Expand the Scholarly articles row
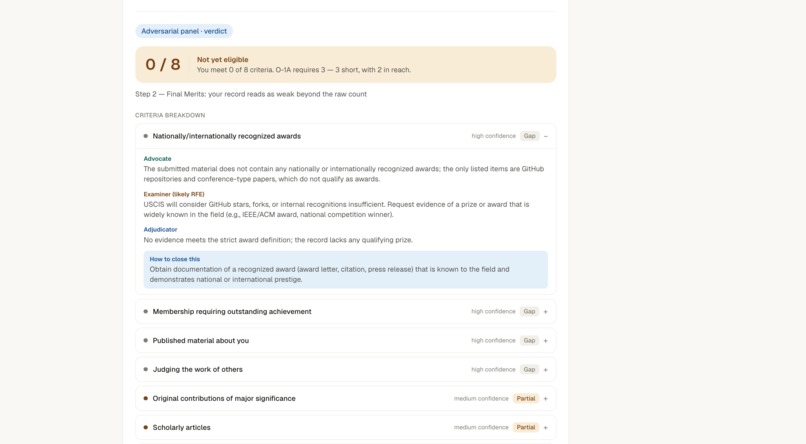The height and width of the screenshot is (444, 806). pyautogui.click(x=545, y=428)
